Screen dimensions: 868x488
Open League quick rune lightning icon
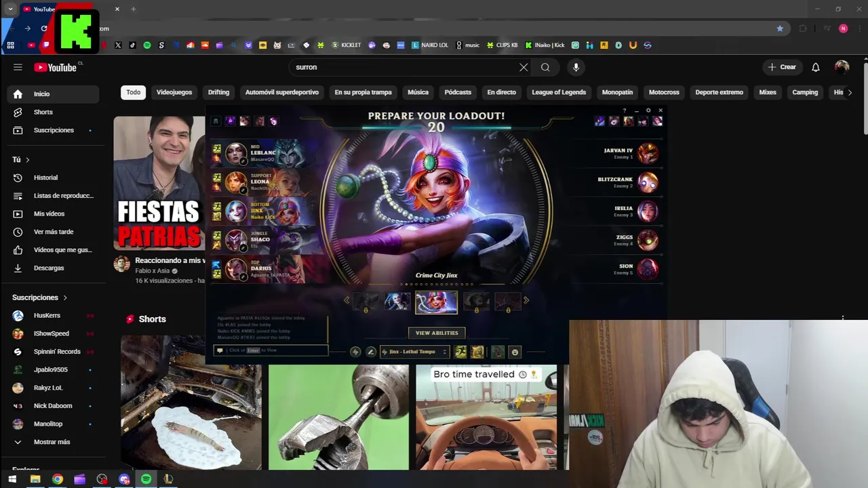pos(355,352)
